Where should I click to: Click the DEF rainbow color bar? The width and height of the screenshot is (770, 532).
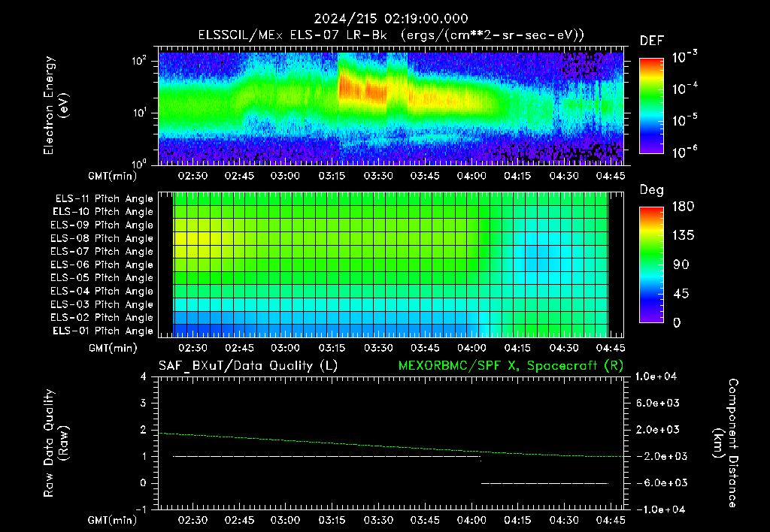(651, 105)
